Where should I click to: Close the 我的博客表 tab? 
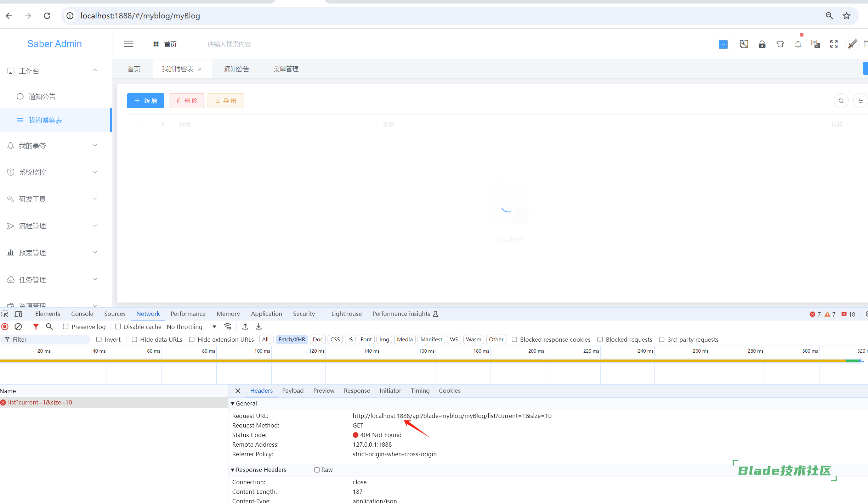[x=200, y=69]
